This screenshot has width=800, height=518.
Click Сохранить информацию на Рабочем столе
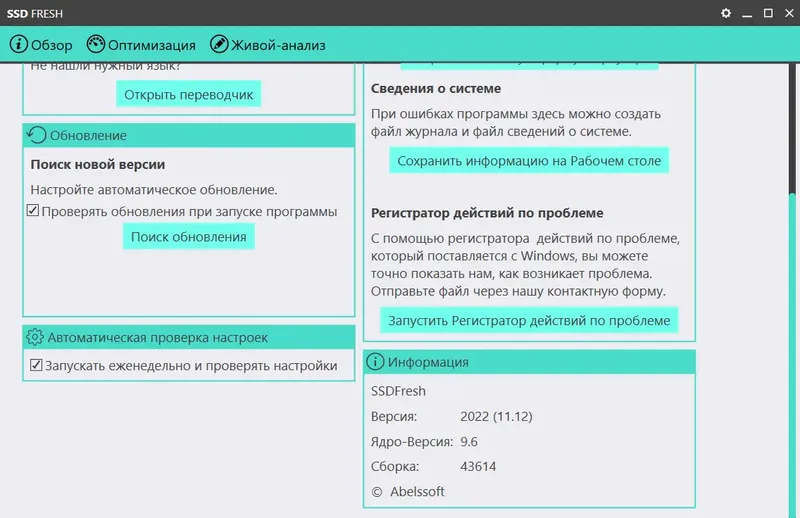click(529, 160)
